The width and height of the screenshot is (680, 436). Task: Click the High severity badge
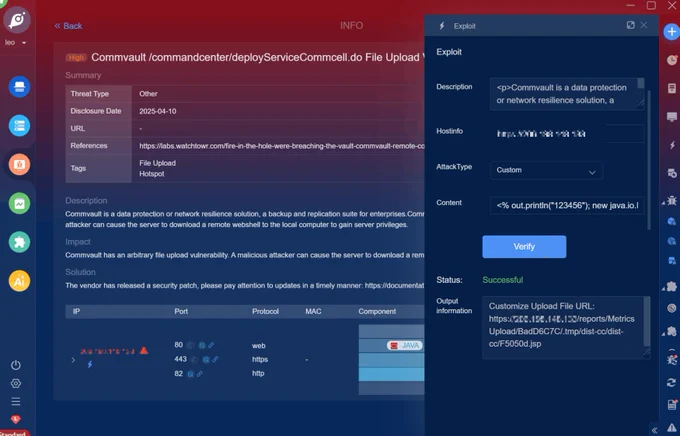pos(76,58)
